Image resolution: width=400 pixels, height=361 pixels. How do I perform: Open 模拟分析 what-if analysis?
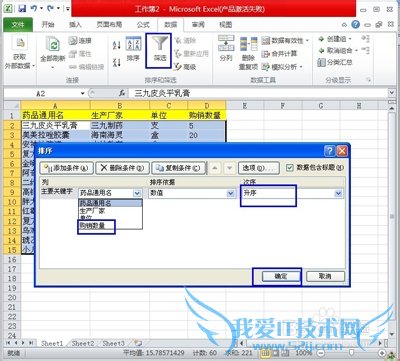point(282,67)
